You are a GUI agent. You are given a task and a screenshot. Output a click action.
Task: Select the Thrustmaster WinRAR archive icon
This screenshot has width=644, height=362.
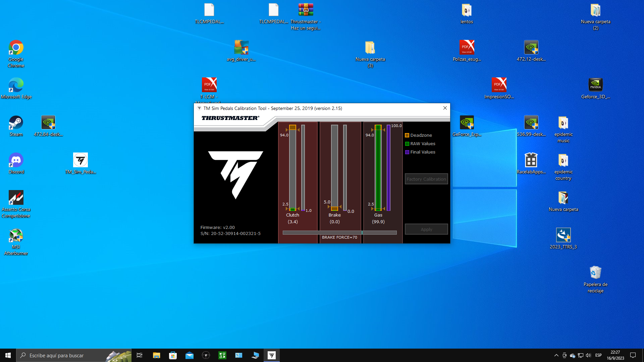pyautogui.click(x=306, y=16)
